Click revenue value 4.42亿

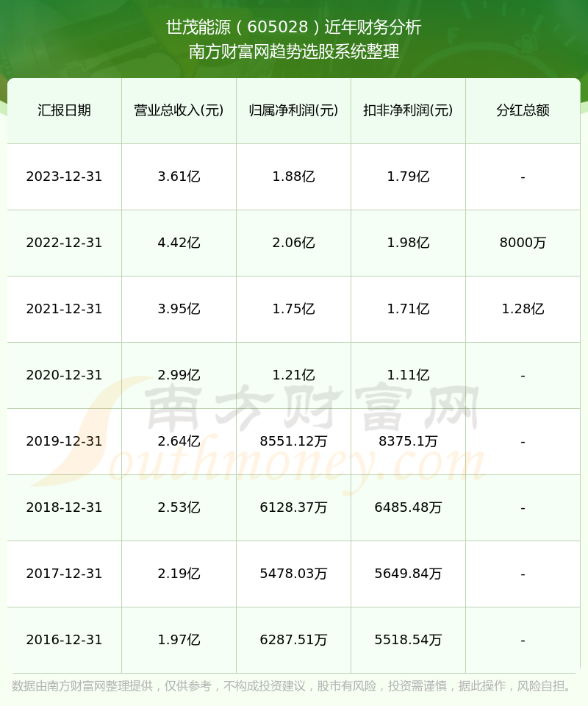pos(179,243)
